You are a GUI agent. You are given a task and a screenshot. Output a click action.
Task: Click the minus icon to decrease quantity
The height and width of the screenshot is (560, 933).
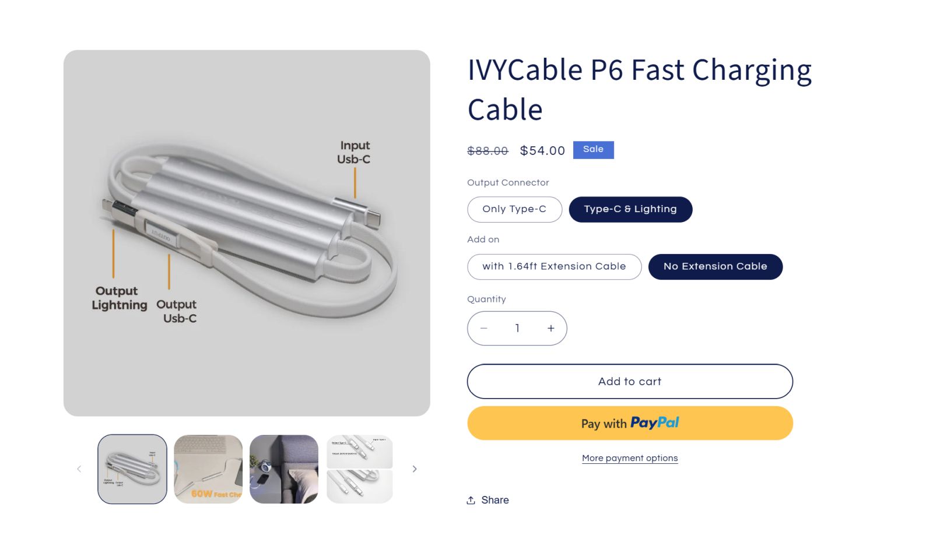tap(483, 329)
